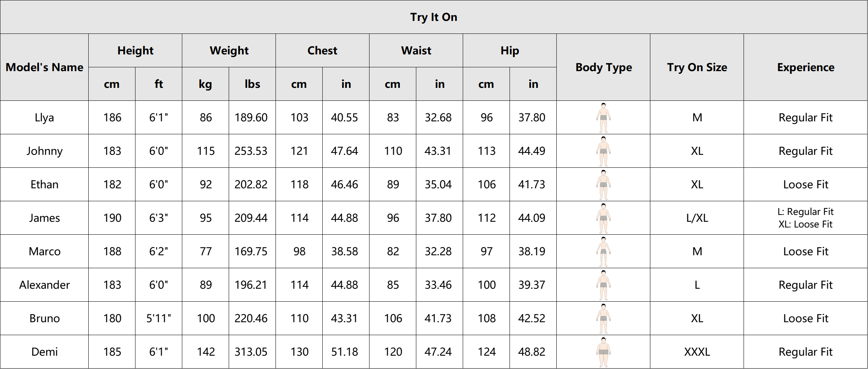The height and width of the screenshot is (369, 868).
Task: Click Marco's body type figure icon
Action: coord(603,251)
